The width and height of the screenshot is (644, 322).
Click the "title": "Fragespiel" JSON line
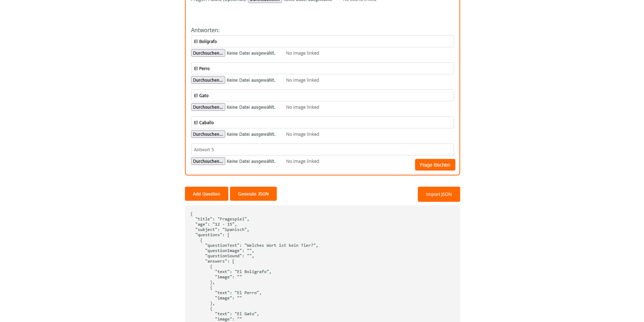(x=222, y=219)
